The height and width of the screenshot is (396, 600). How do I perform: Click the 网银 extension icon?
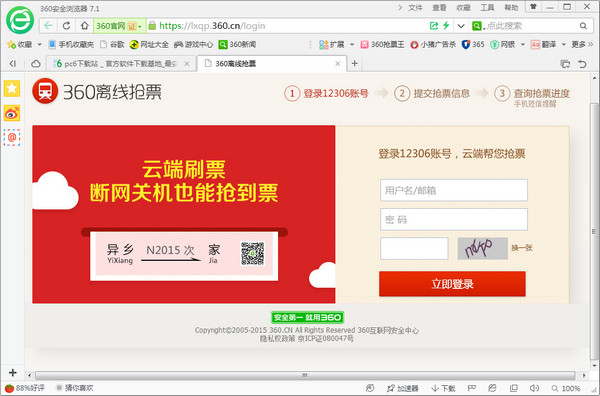point(502,44)
